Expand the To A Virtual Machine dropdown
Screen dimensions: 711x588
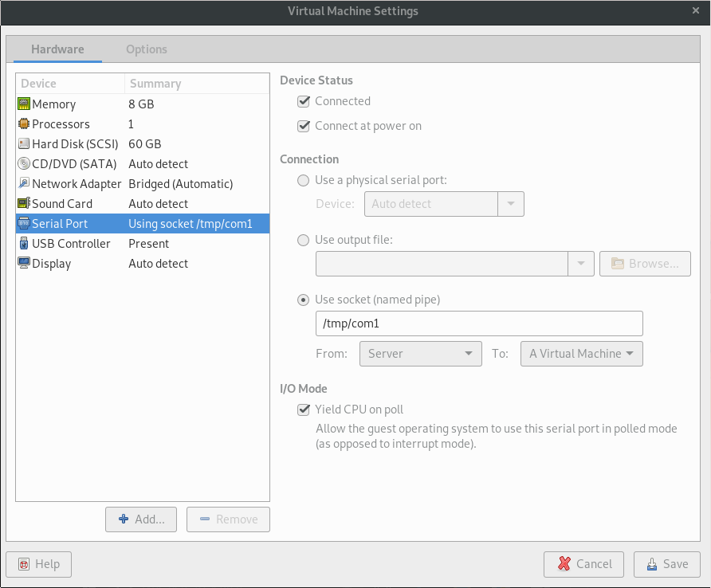pos(581,354)
